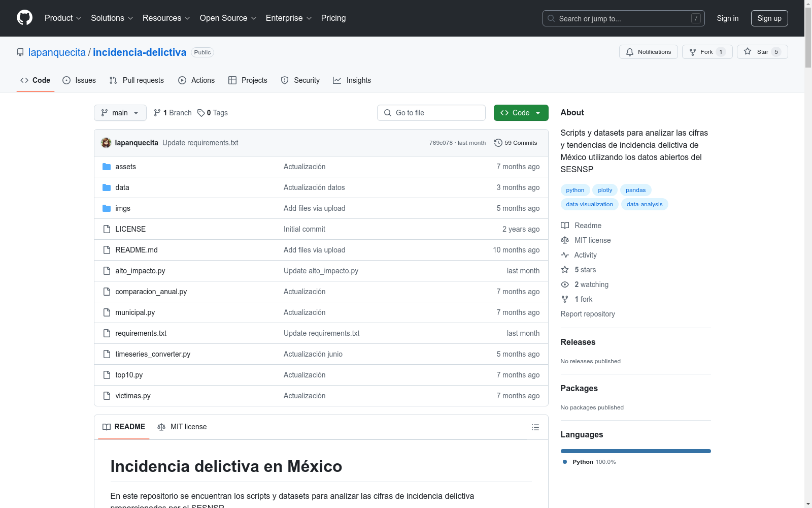The image size is (812, 508).
Task: Open repository Activity link
Action: (x=579, y=255)
